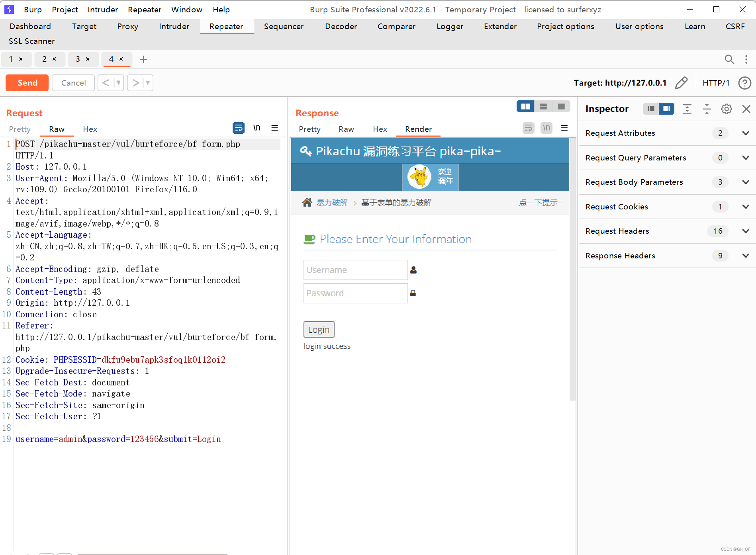Click the username=admin body parameter line
This screenshot has height=555, width=756.
point(118,439)
